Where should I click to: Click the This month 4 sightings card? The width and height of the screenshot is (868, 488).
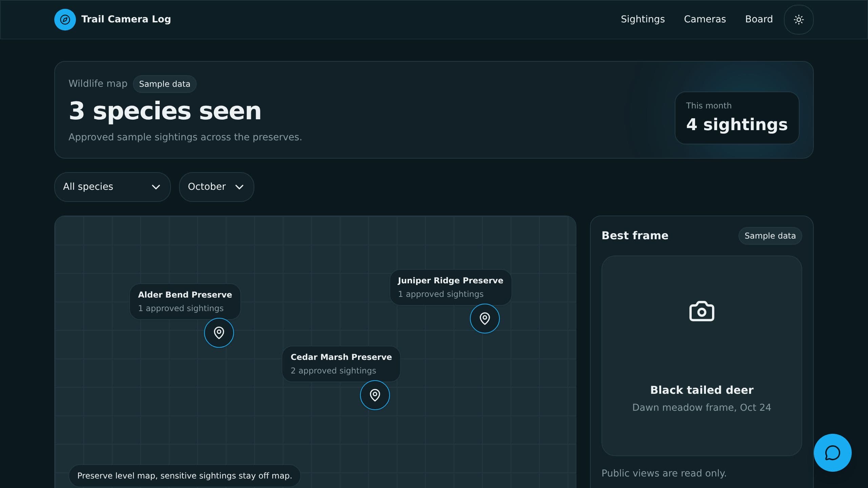click(737, 118)
